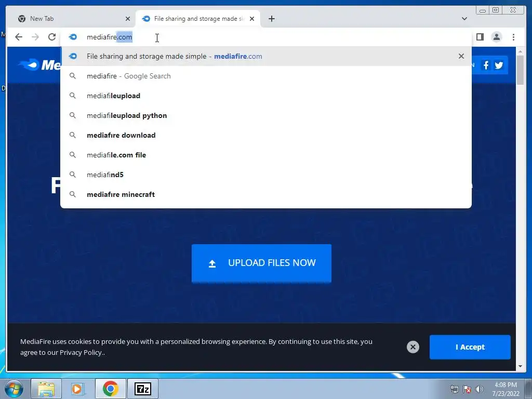Click the MediaFire favicon in the address bar
This screenshot has height=399, width=532.
(73, 37)
